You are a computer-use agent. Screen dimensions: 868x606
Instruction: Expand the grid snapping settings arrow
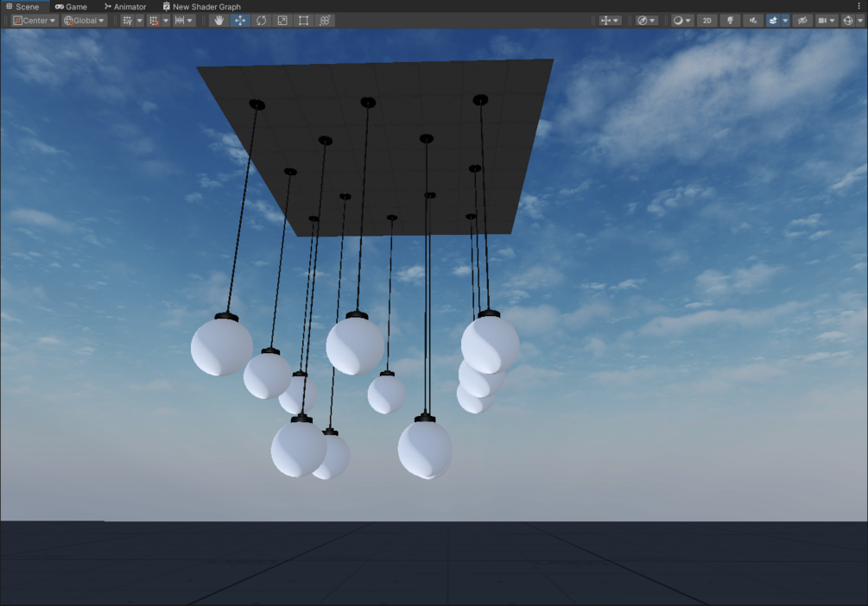[x=166, y=21]
